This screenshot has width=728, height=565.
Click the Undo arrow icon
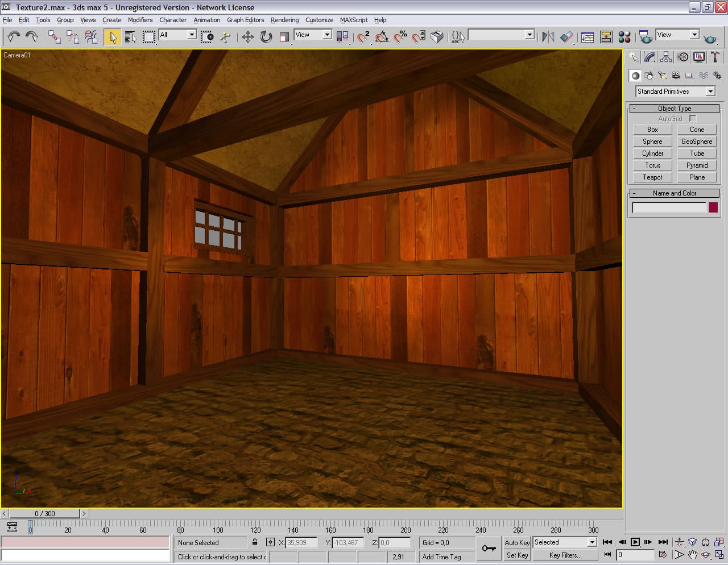tap(13, 37)
